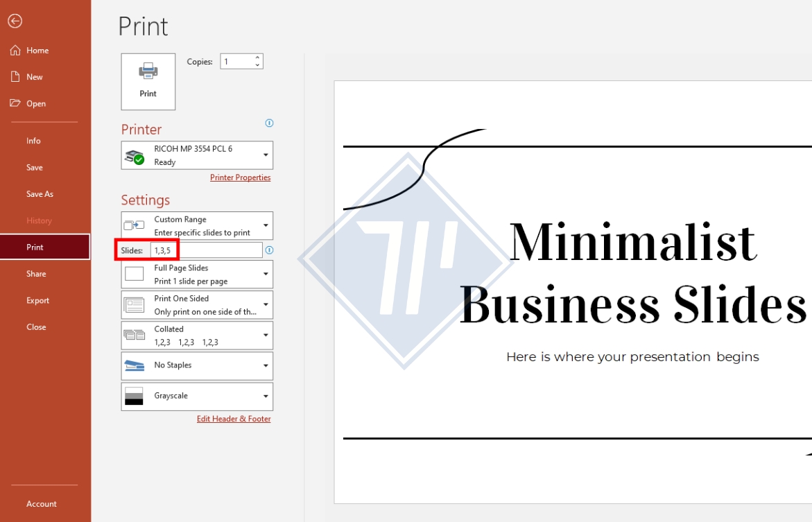Screen dimensions: 812x522
Task: Click the New document icon
Action: click(15, 77)
